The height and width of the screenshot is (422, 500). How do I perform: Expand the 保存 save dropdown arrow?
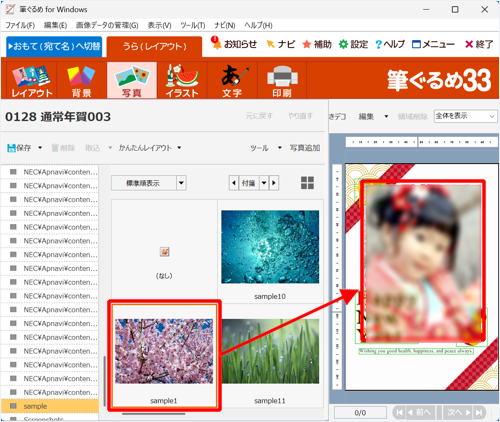[40, 147]
